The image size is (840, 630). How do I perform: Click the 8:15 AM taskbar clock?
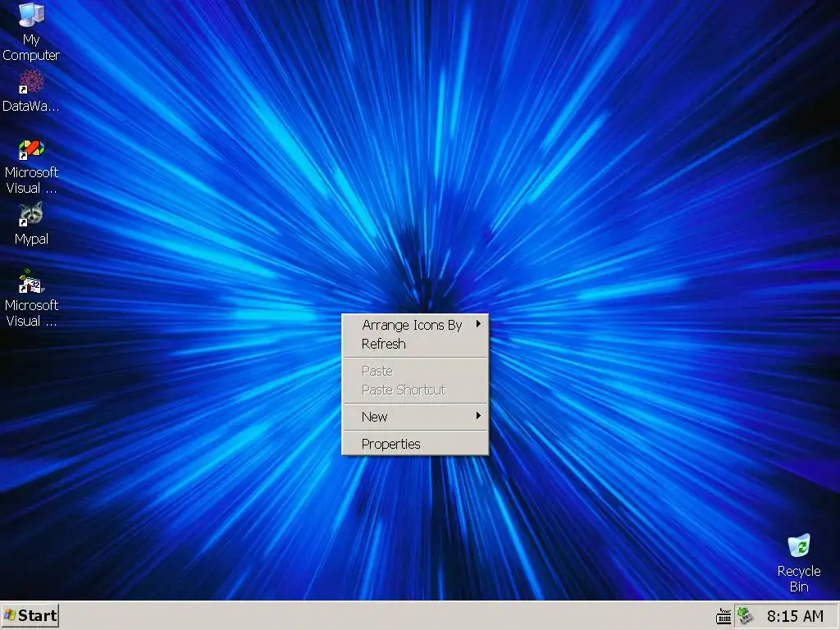[795, 617]
